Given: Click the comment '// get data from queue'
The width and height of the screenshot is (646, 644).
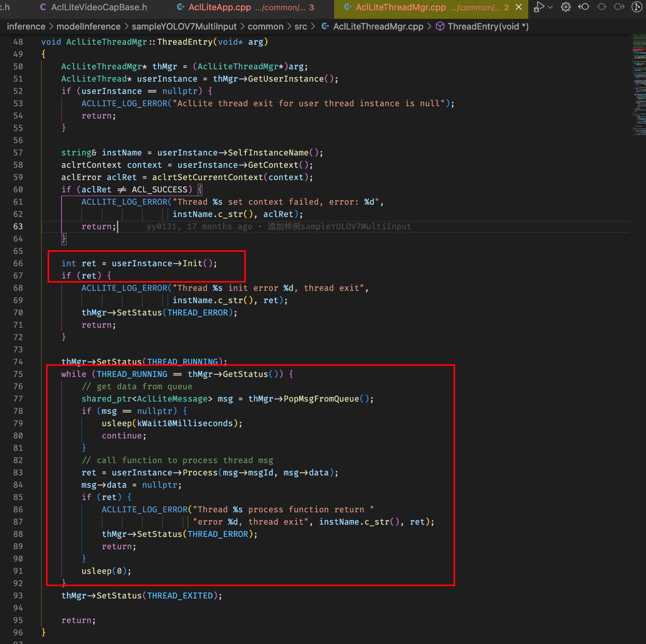Looking at the screenshot, I should [x=137, y=386].
